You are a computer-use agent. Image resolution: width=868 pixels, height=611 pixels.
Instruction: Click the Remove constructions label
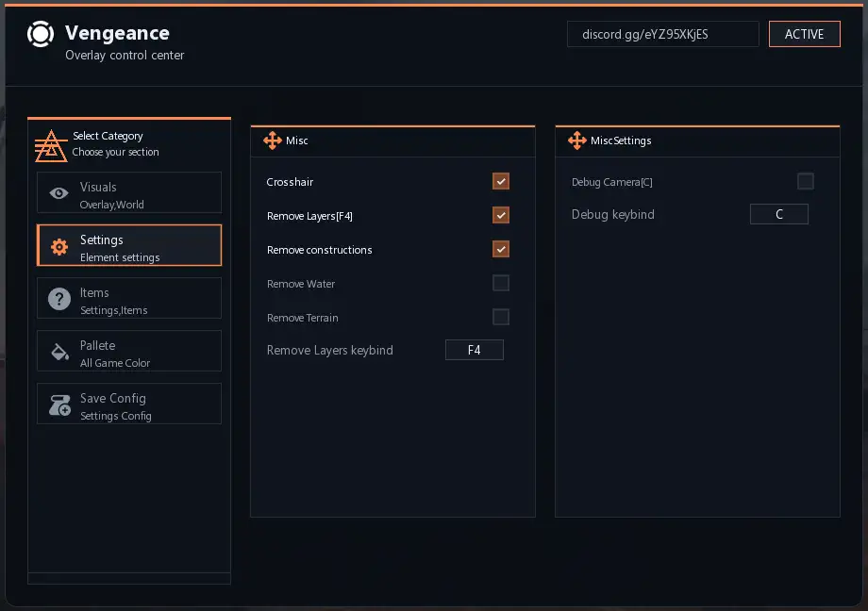coord(320,250)
